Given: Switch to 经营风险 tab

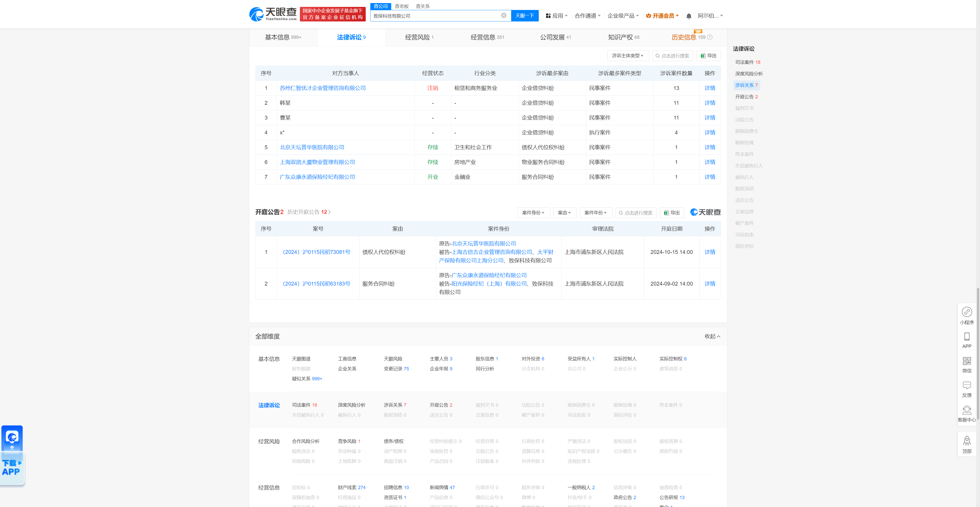Looking at the screenshot, I should (x=419, y=37).
